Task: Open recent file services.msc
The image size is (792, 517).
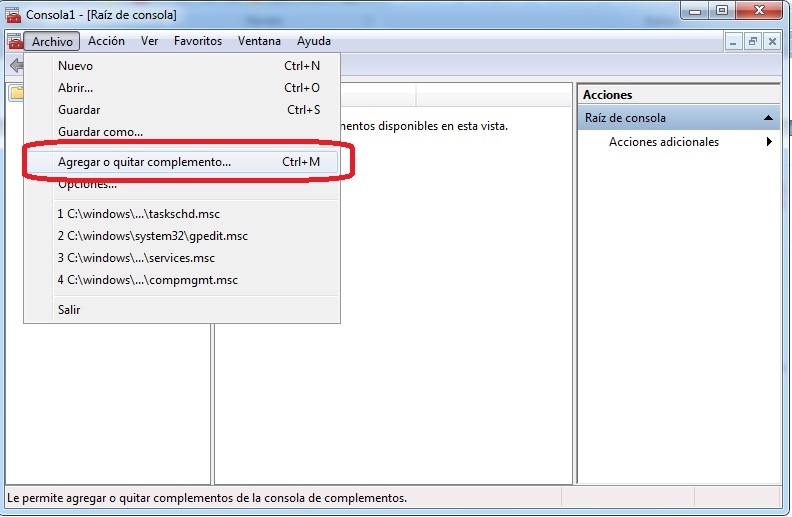Action: click(135, 258)
